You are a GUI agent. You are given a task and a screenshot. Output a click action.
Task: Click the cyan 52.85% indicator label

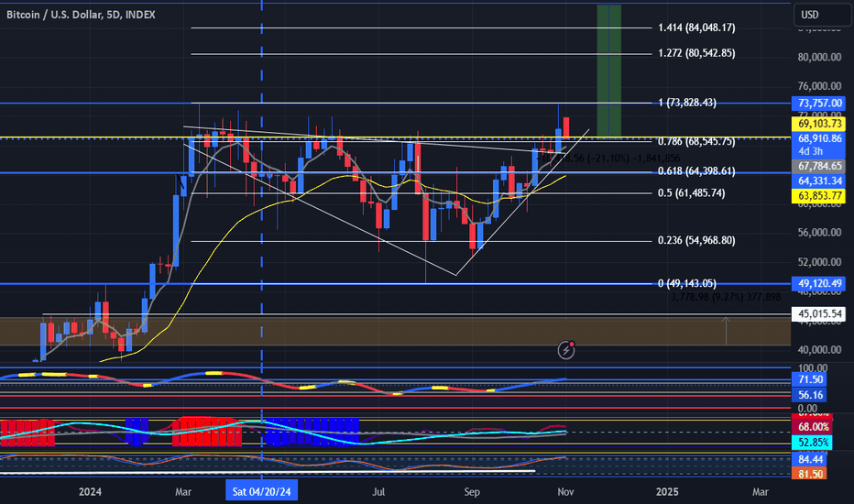(813, 442)
